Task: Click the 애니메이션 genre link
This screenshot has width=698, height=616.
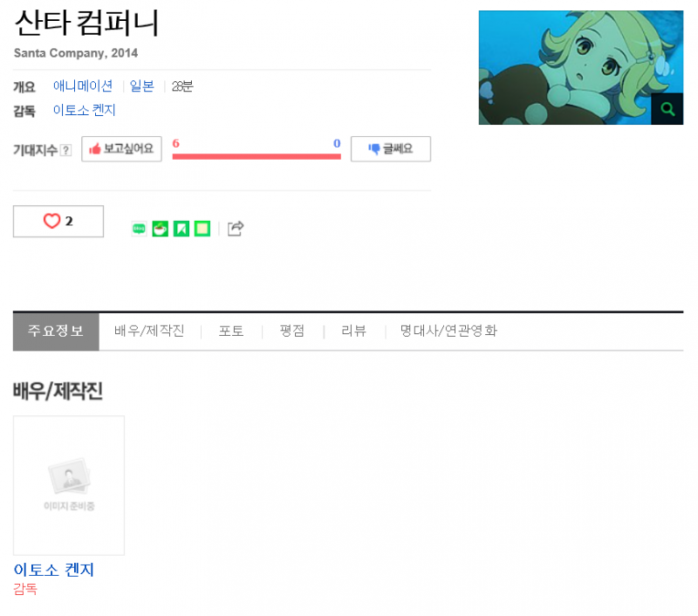Action: pyautogui.click(x=83, y=86)
